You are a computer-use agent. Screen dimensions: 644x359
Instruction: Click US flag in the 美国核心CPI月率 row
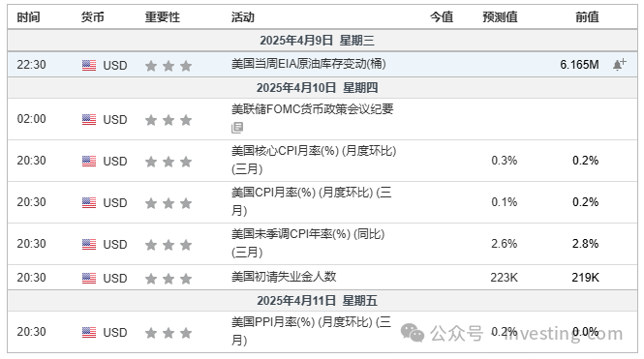(x=89, y=162)
